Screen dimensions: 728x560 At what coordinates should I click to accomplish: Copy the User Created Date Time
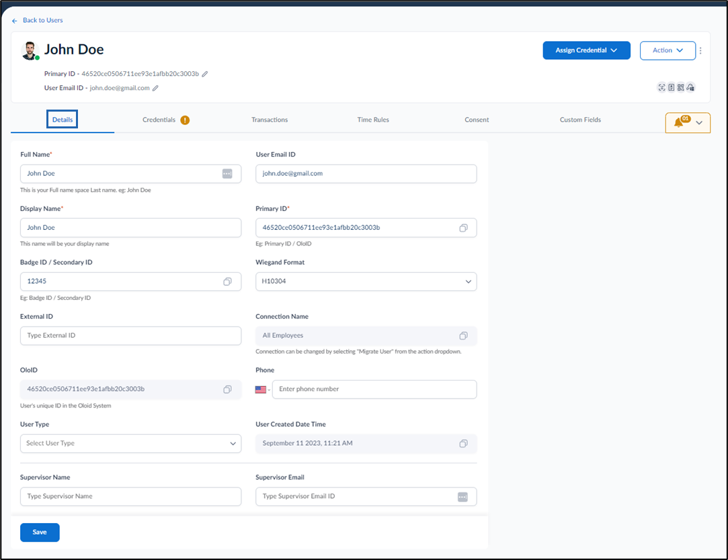coord(463,444)
